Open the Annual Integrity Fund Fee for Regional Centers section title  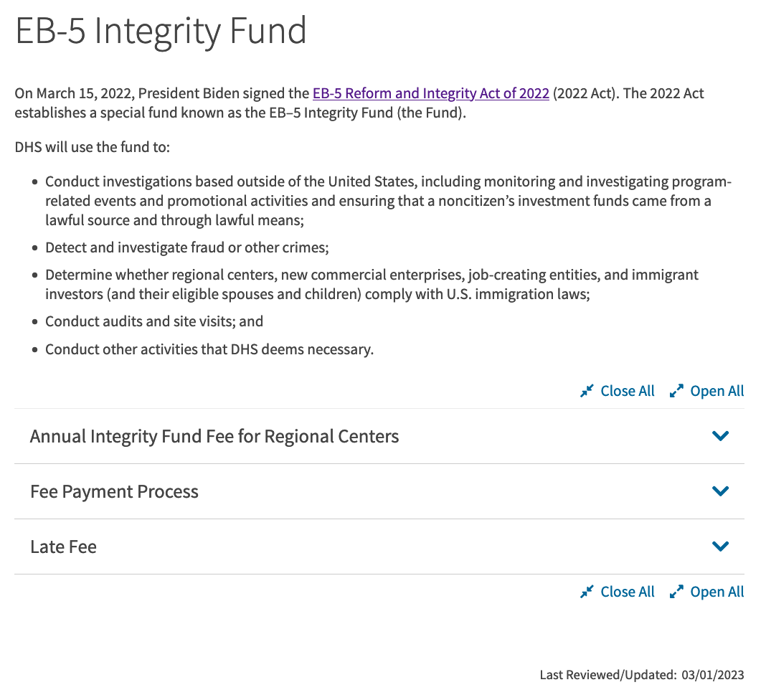click(x=214, y=436)
